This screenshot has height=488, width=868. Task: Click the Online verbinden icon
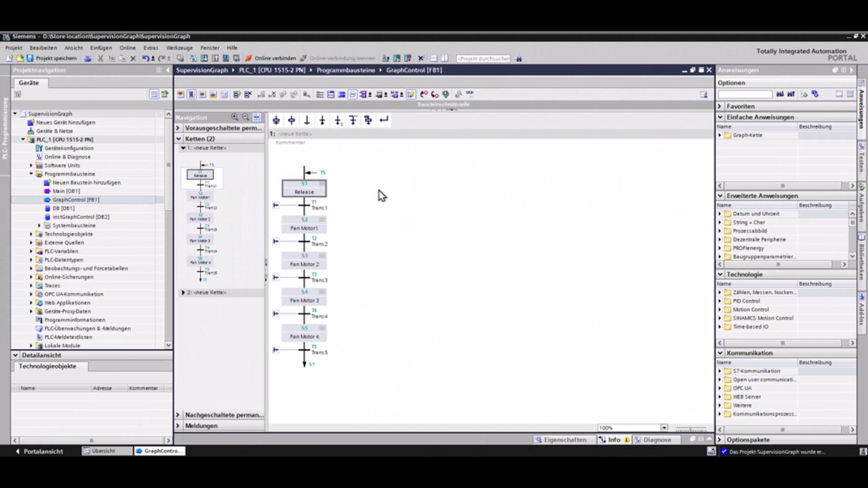tap(248, 58)
